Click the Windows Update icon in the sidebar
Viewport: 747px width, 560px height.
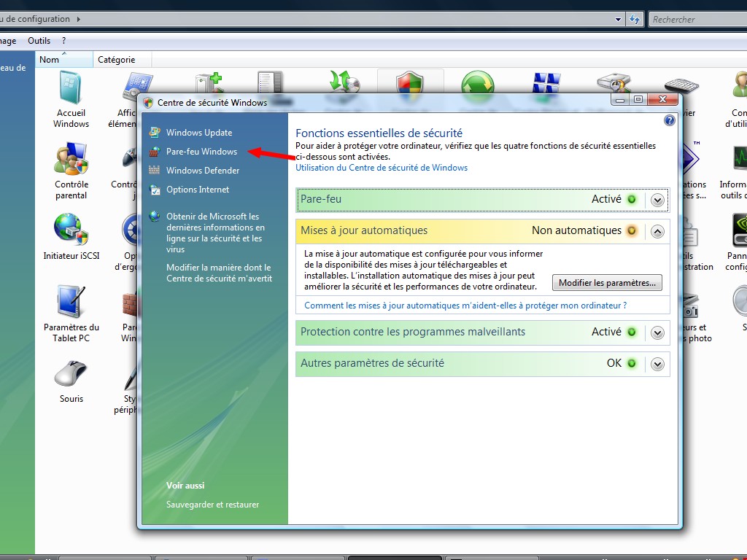point(155,133)
